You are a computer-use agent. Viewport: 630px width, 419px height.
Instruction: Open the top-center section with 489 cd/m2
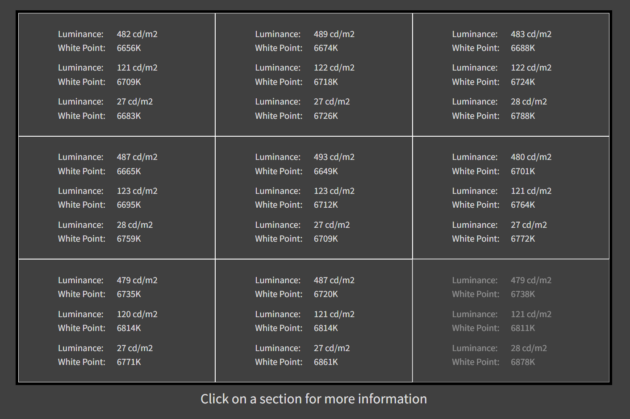coord(313,74)
